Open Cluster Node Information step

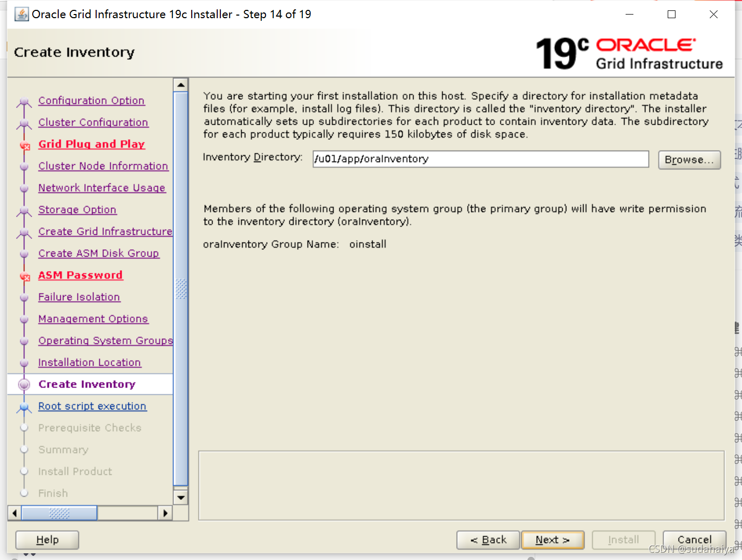[x=103, y=166]
